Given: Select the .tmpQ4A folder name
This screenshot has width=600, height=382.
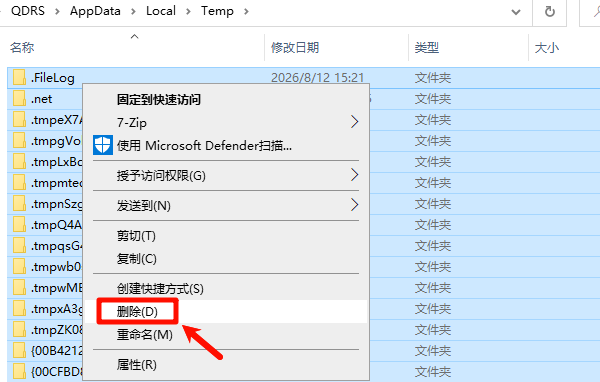Looking at the screenshot, I should (57, 225).
